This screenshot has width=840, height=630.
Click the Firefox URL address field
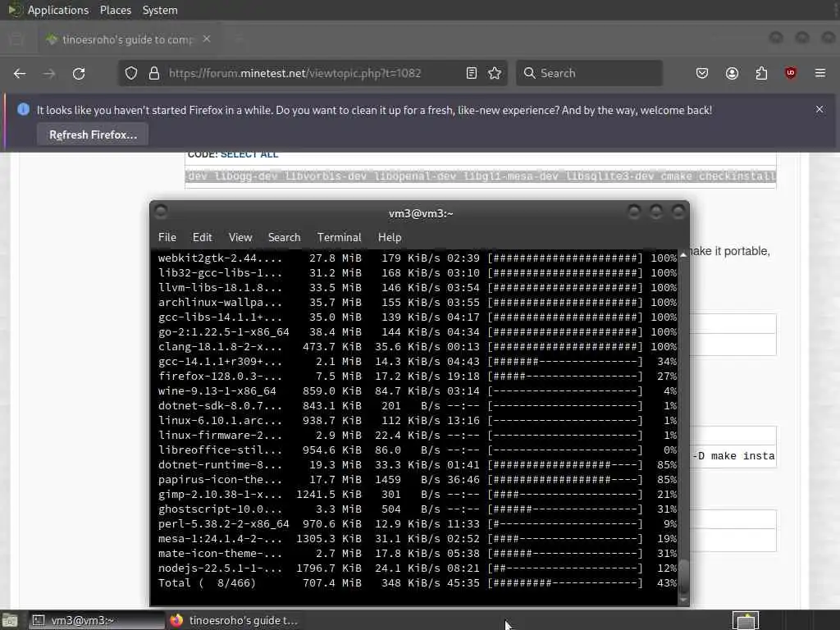(294, 73)
